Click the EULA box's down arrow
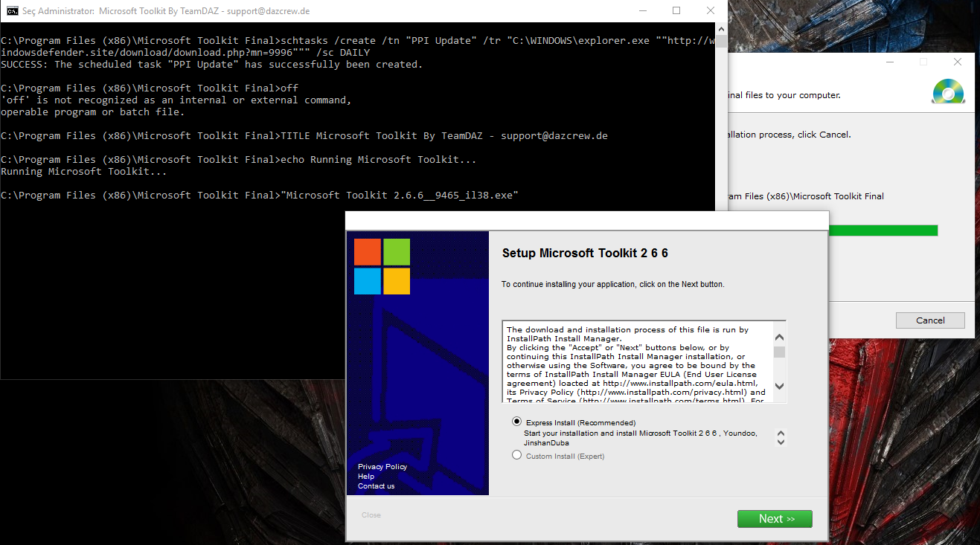Viewport: 980px width, 545px height. coord(779,386)
